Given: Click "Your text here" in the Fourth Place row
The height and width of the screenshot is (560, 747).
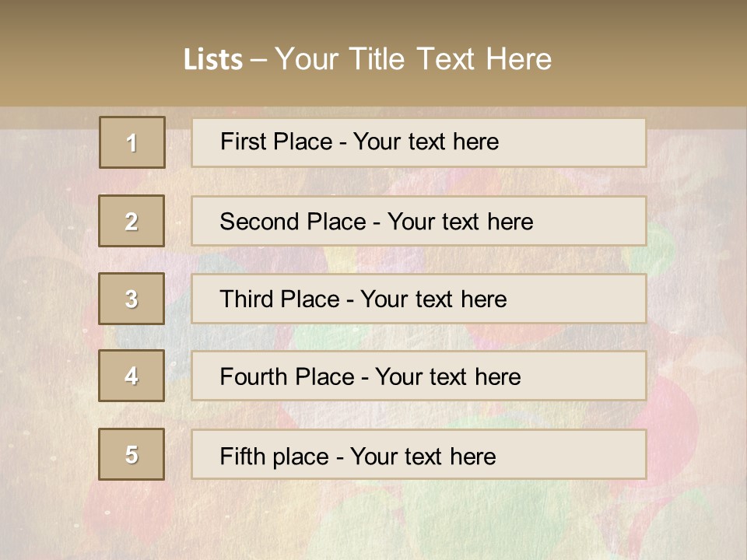Looking at the screenshot, I should [x=447, y=377].
